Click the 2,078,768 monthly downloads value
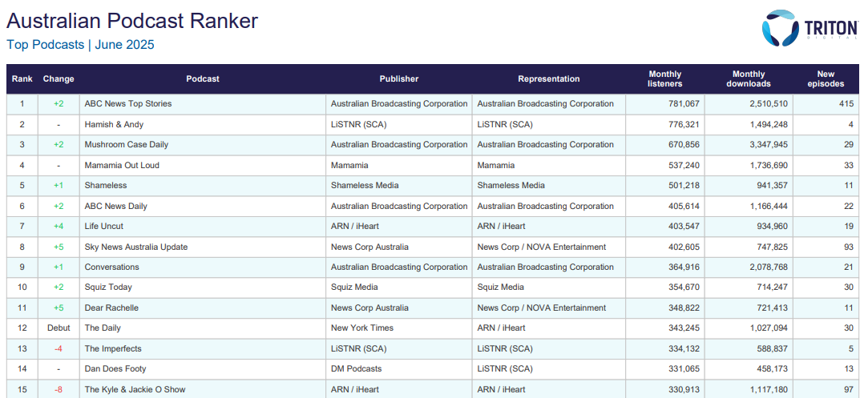This screenshot has height=398, width=868. coord(767,267)
